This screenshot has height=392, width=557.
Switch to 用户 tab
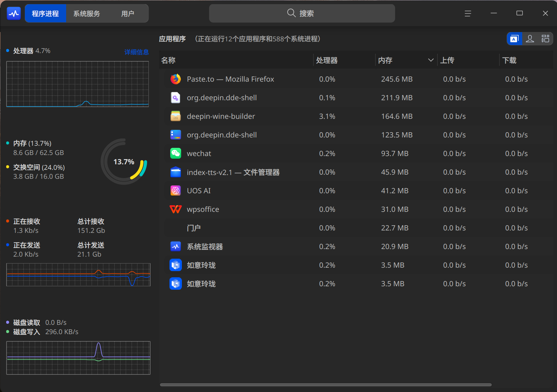128,13
